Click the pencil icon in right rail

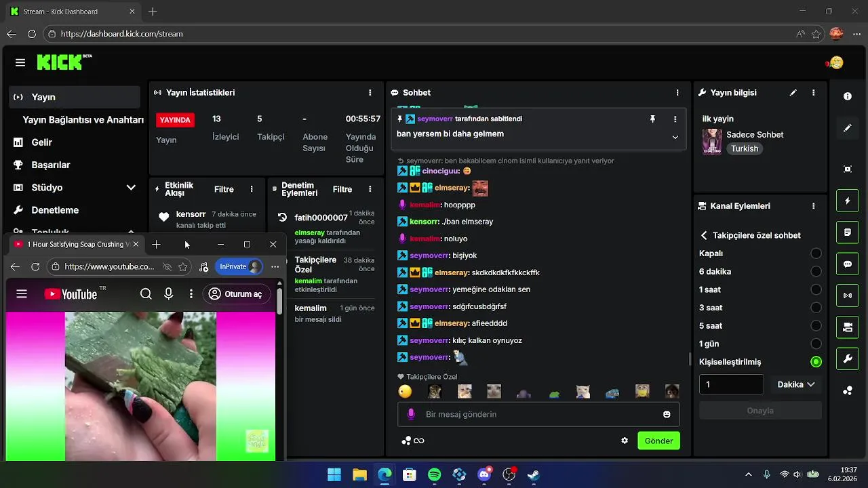point(848,128)
